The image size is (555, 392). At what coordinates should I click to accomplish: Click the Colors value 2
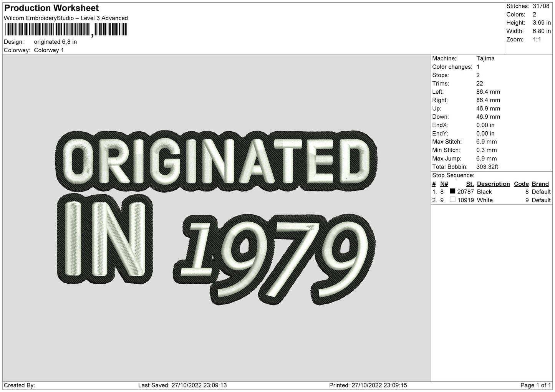pos(534,15)
